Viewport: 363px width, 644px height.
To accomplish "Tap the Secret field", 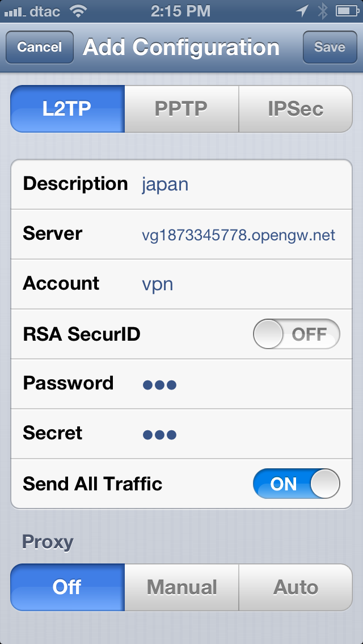I will (x=181, y=434).
